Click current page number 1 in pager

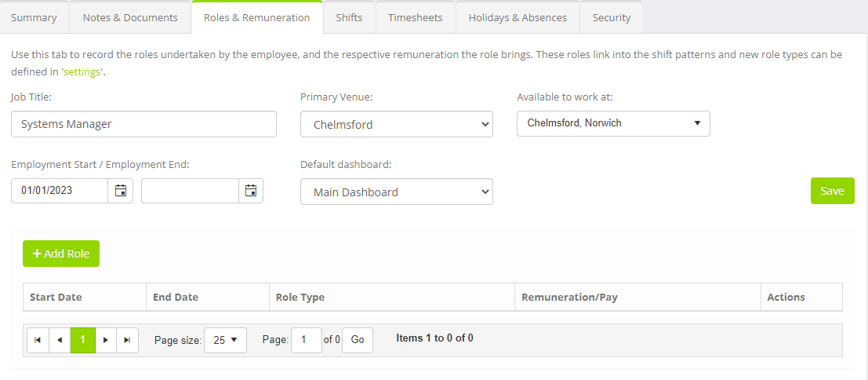pos(83,340)
